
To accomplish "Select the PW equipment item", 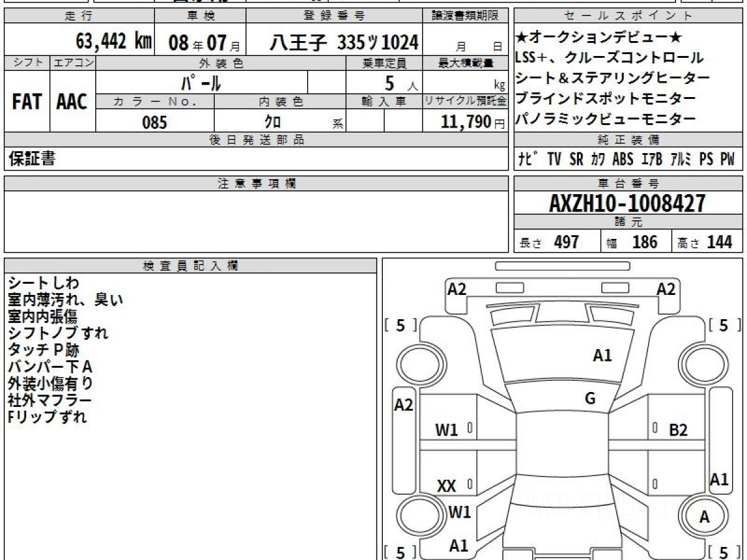I will tap(727, 159).
